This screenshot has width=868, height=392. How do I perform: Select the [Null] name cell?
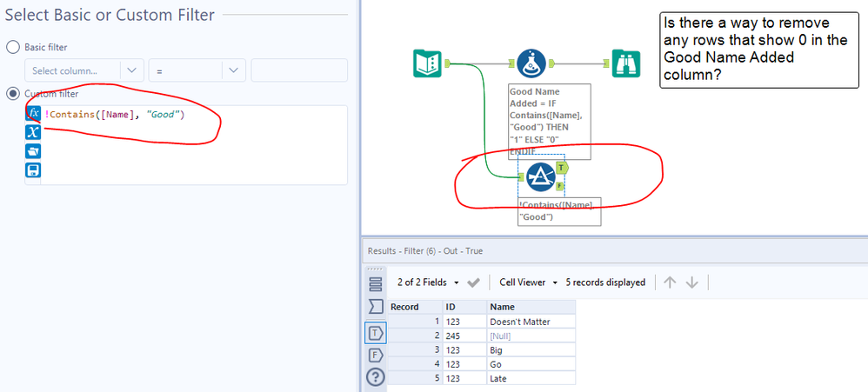click(531, 336)
